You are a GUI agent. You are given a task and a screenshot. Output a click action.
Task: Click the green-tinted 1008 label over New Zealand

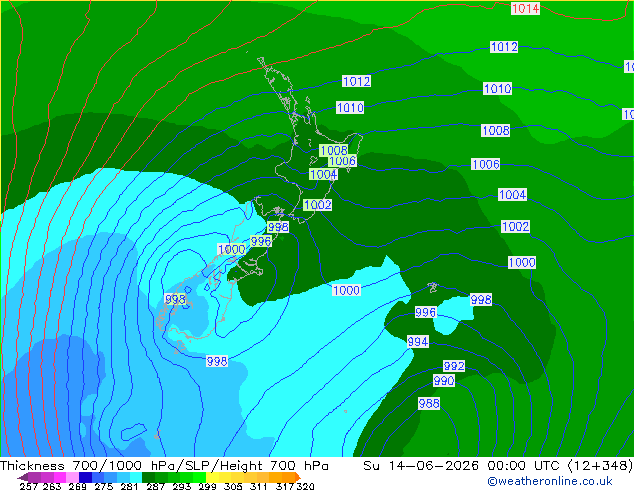click(334, 150)
